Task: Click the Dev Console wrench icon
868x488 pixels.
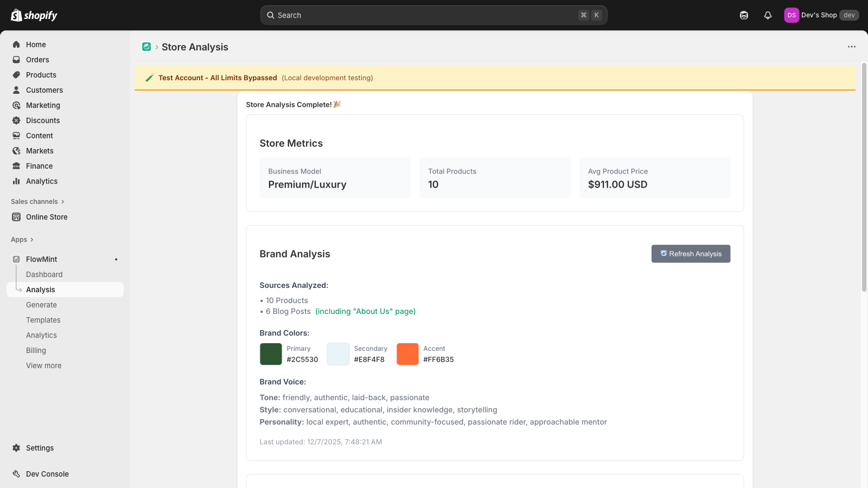Action: pos(16,474)
